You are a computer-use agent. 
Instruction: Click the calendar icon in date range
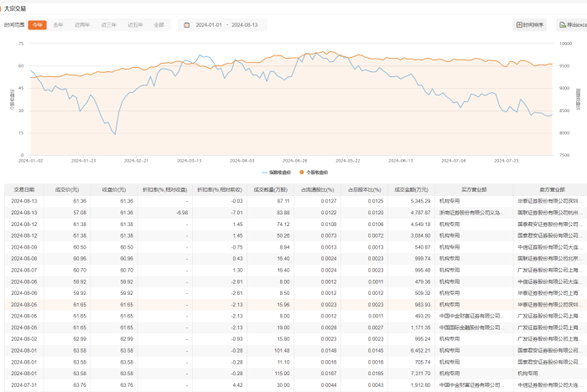(x=186, y=25)
